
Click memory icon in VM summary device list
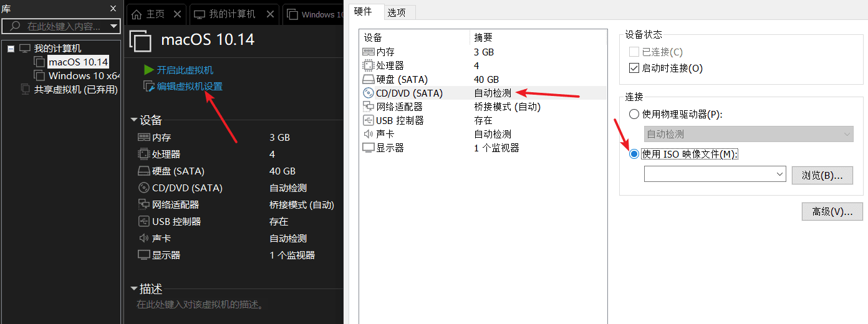point(143,138)
